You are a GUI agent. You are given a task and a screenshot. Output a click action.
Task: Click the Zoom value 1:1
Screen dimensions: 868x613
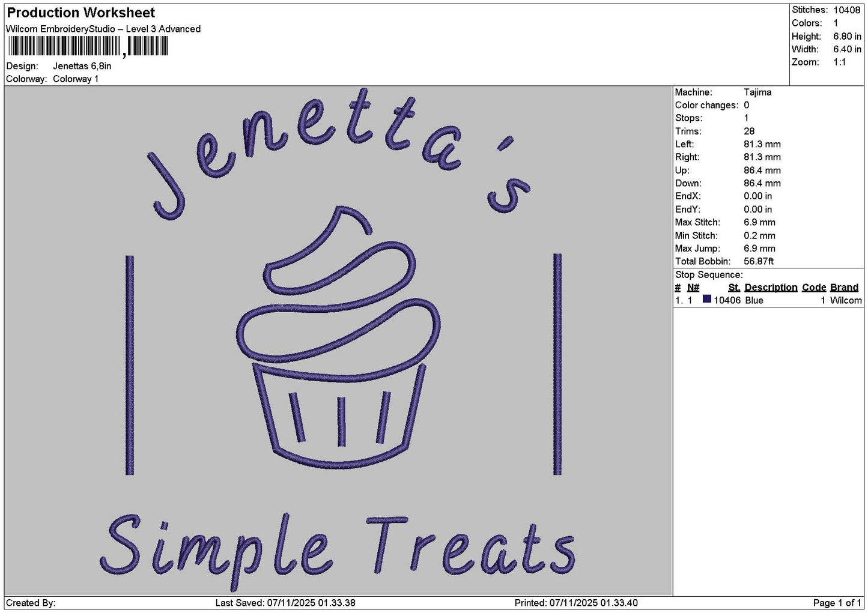[840, 62]
